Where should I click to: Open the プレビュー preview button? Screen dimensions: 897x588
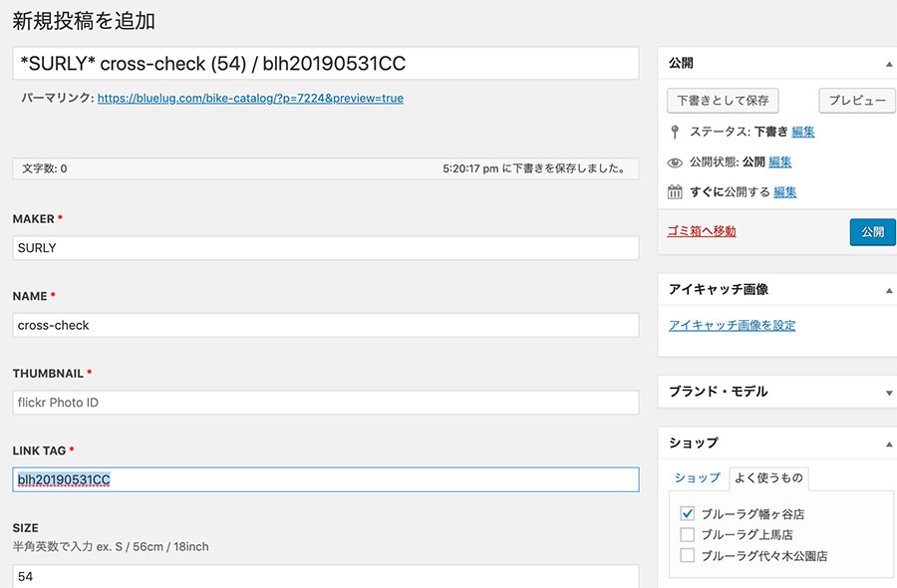pyautogui.click(x=857, y=101)
